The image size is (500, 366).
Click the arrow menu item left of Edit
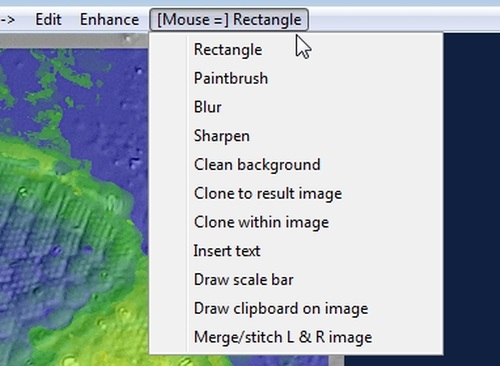point(7,20)
